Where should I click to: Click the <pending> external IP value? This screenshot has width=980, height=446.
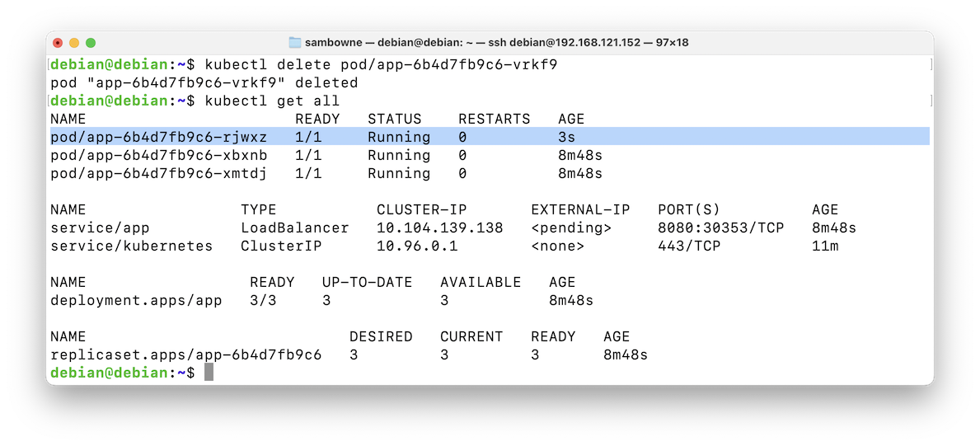coord(571,228)
